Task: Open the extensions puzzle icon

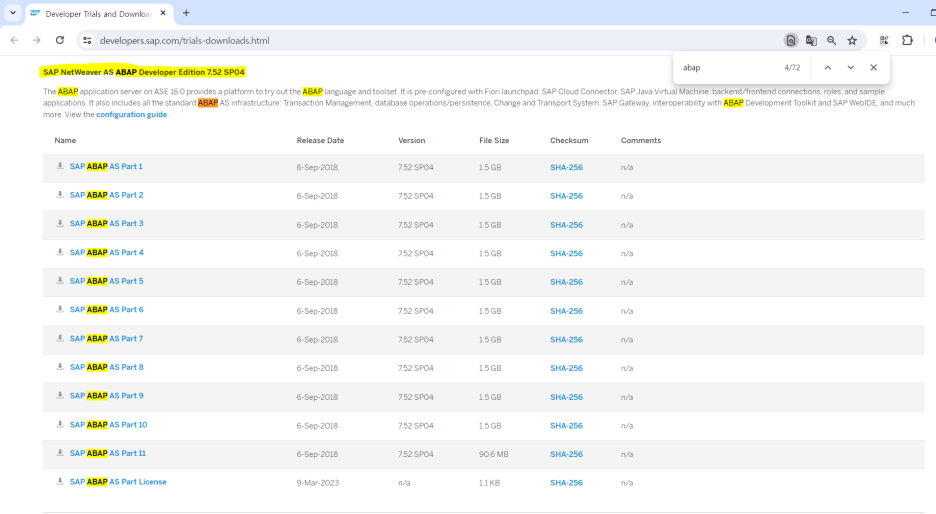Action: pos(907,41)
